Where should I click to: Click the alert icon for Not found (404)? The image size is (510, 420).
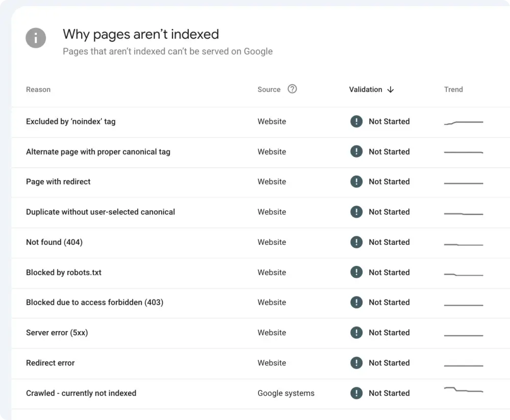point(356,242)
